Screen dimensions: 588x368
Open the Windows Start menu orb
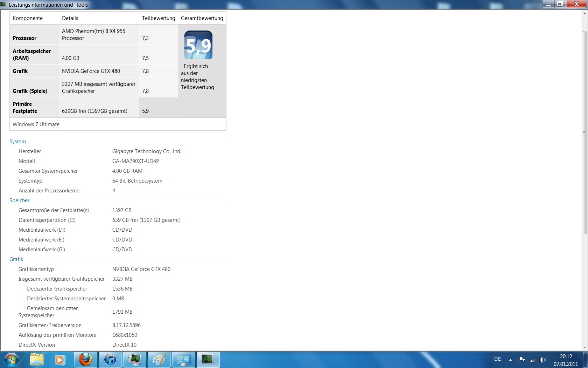point(11,360)
